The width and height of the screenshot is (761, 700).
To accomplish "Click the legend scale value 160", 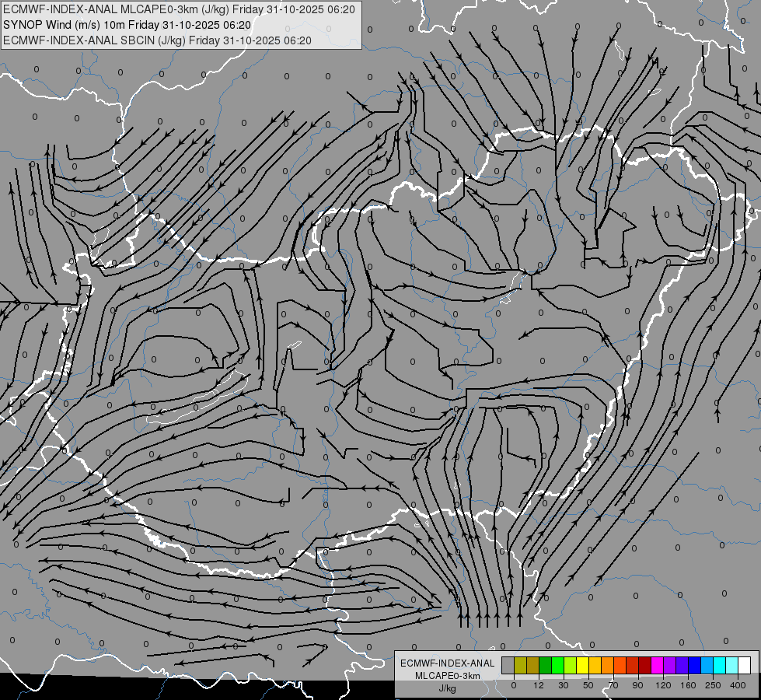I will 688,685.
